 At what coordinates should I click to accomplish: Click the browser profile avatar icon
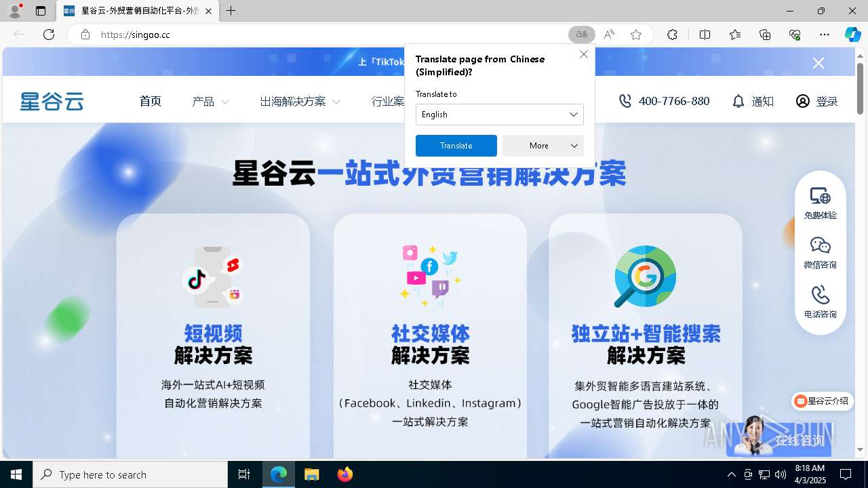[x=14, y=11]
